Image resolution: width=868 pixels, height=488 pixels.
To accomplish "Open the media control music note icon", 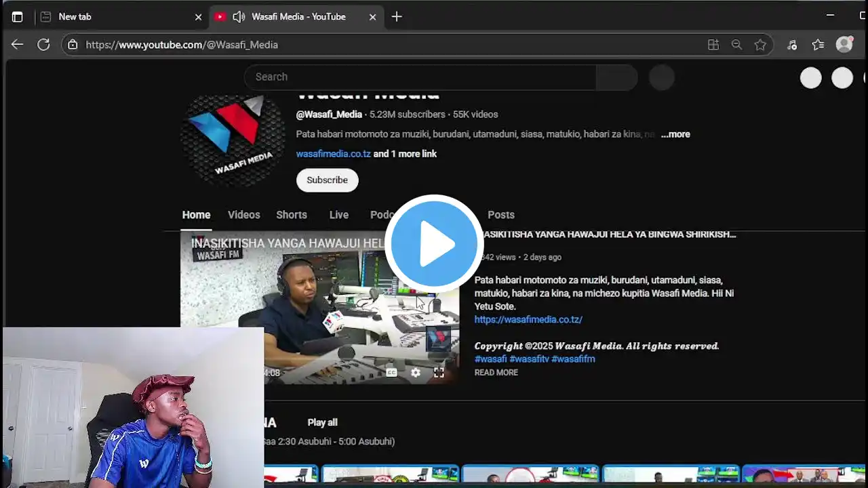I will pos(792,45).
